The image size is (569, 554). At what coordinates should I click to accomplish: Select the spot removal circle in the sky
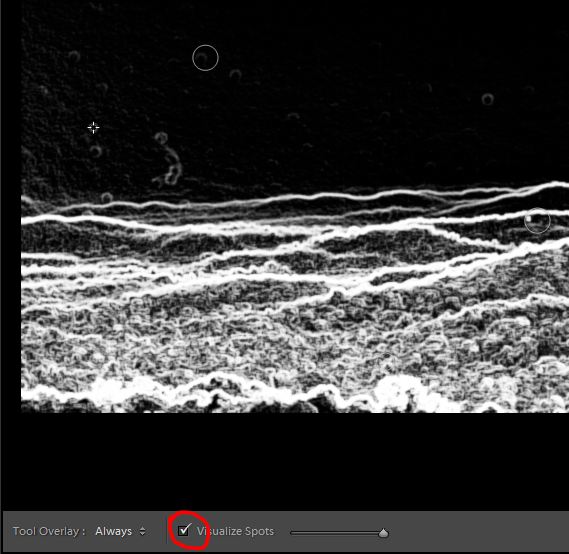[x=205, y=58]
